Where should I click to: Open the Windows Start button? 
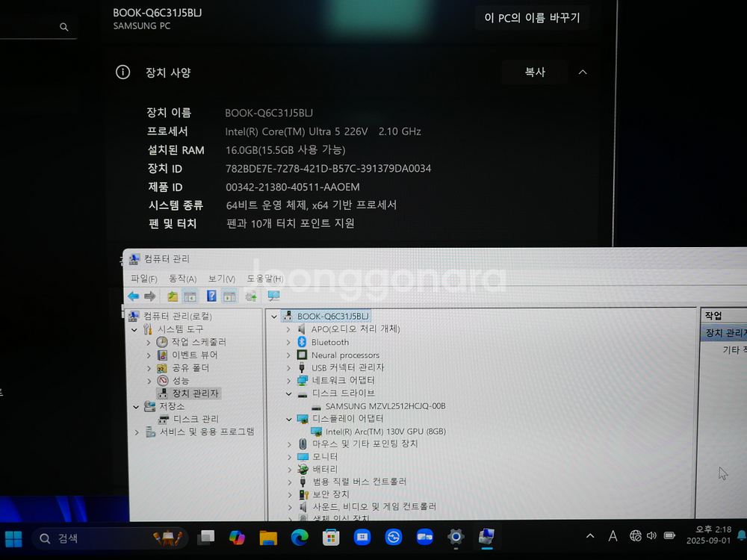point(13,538)
